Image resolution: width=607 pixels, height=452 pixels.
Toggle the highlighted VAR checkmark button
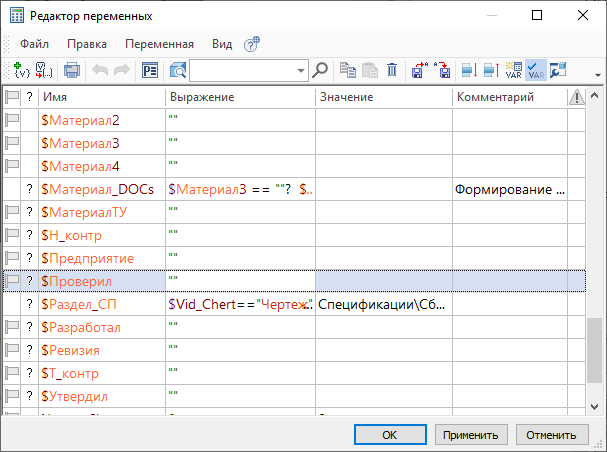536,70
